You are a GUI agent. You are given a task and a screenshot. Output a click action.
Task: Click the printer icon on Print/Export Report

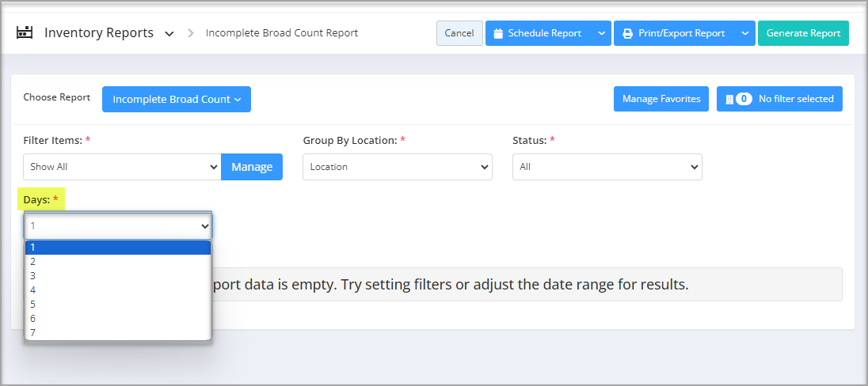point(628,33)
